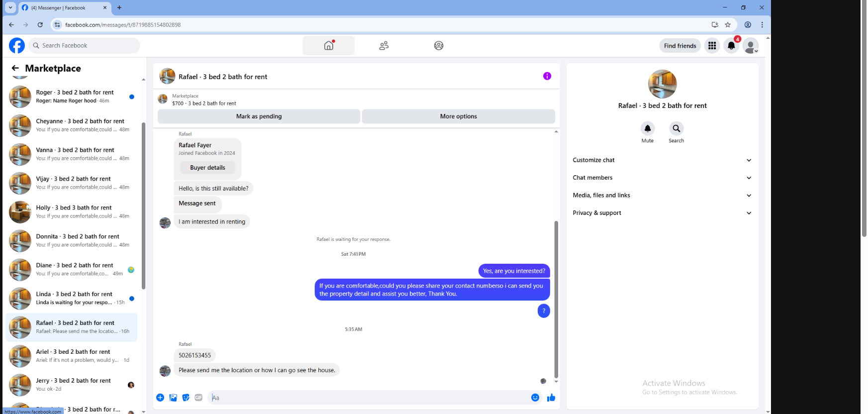
Task: Open the Groups icon in top navigation
Action: pos(439,45)
